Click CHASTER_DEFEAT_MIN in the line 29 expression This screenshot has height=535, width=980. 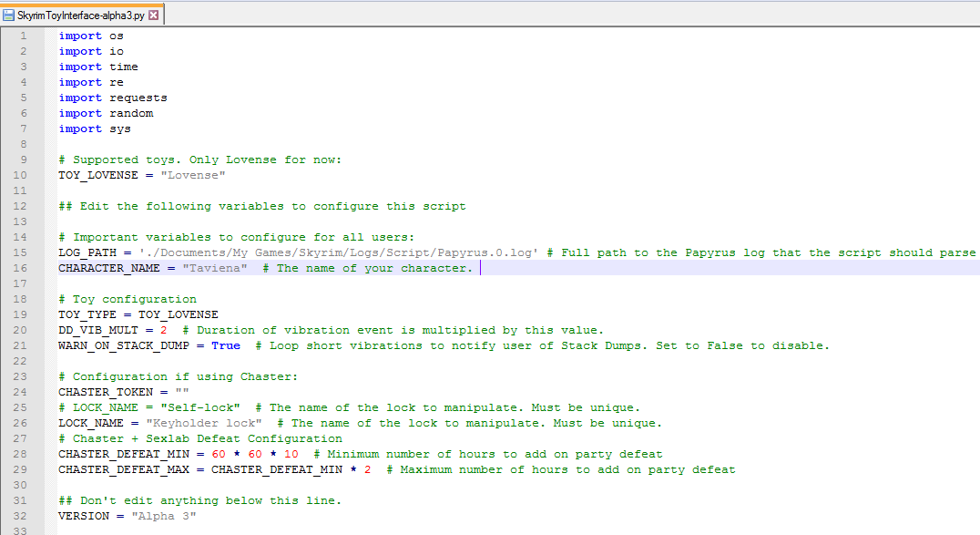(x=276, y=469)
